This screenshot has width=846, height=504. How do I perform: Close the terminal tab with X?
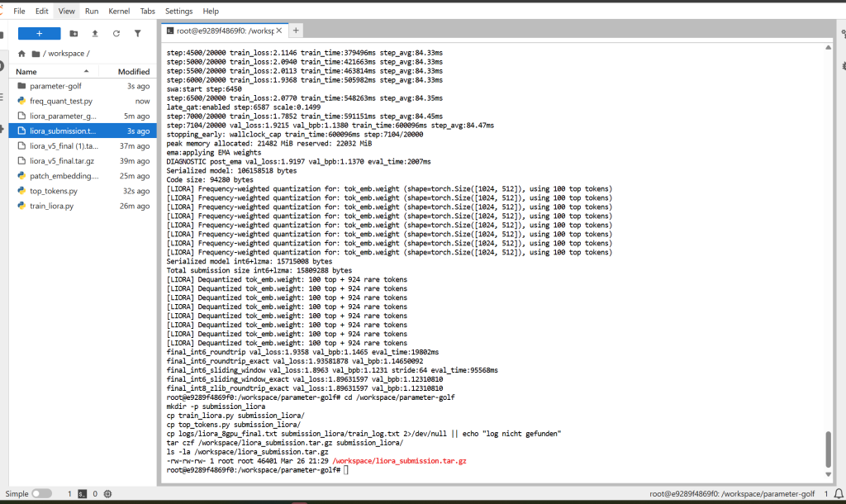click(x=278, y=31)
